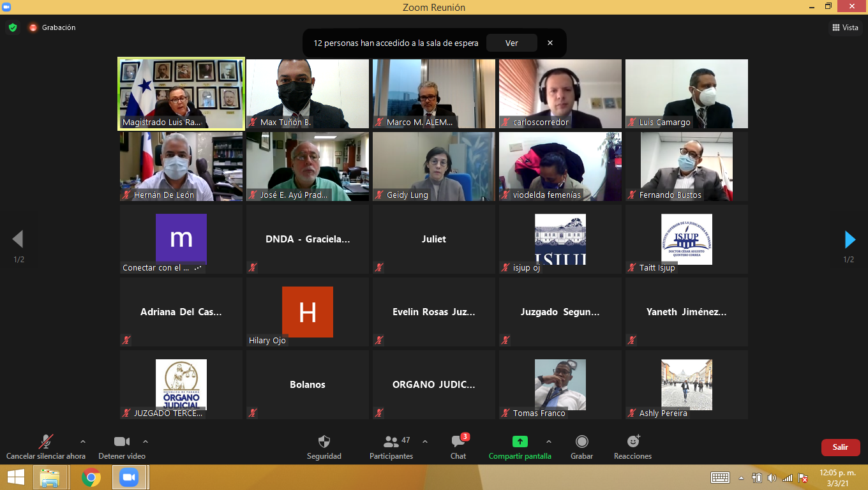The width and height of the screenshot is (868, 490).
Task: Dismiss the waiting room notification
Action: [x=550, y=43]
